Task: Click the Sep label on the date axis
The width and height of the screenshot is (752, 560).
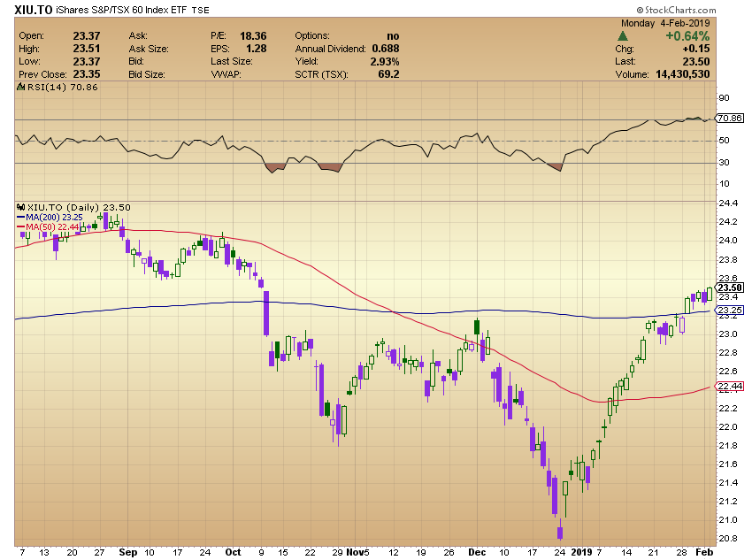Action: [128, 552]
